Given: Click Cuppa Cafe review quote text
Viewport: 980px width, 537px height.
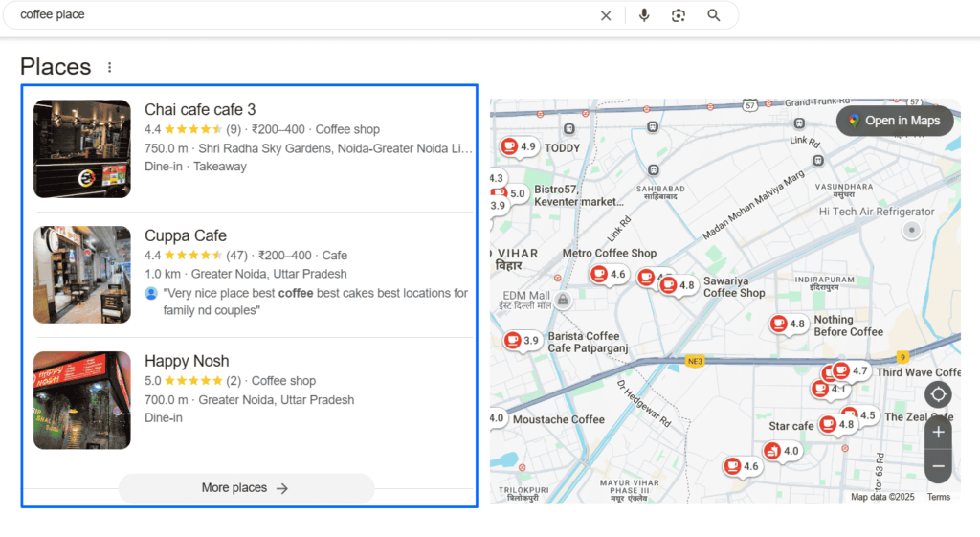Looking at the screenshot, I should tap(316, 302).
